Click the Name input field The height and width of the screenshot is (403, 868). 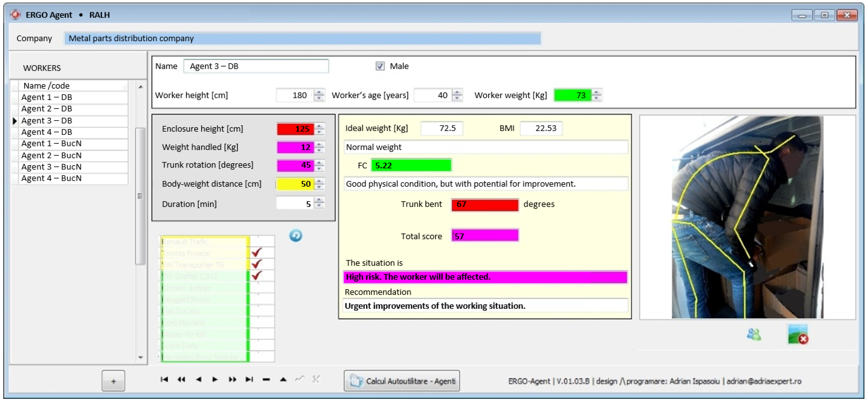256,66
